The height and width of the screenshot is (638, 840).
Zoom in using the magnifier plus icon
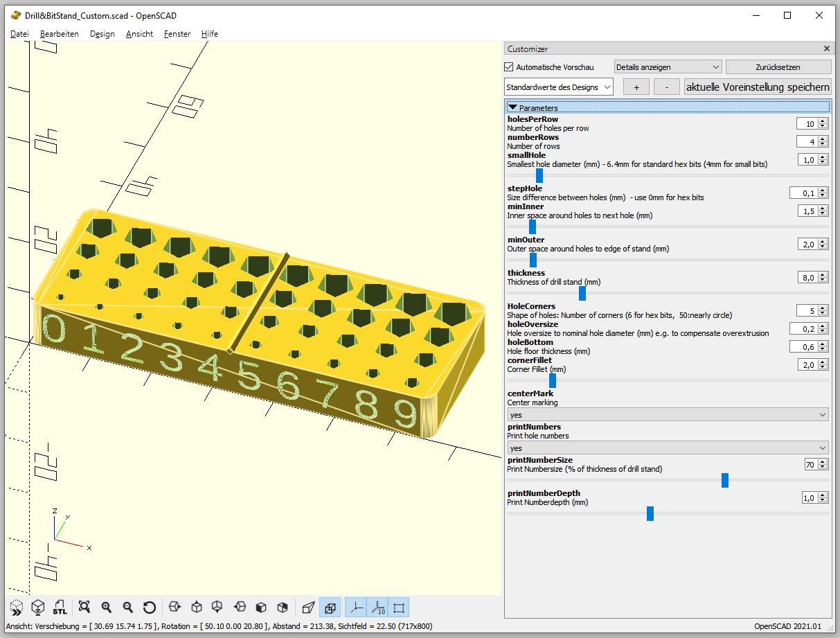106,608
